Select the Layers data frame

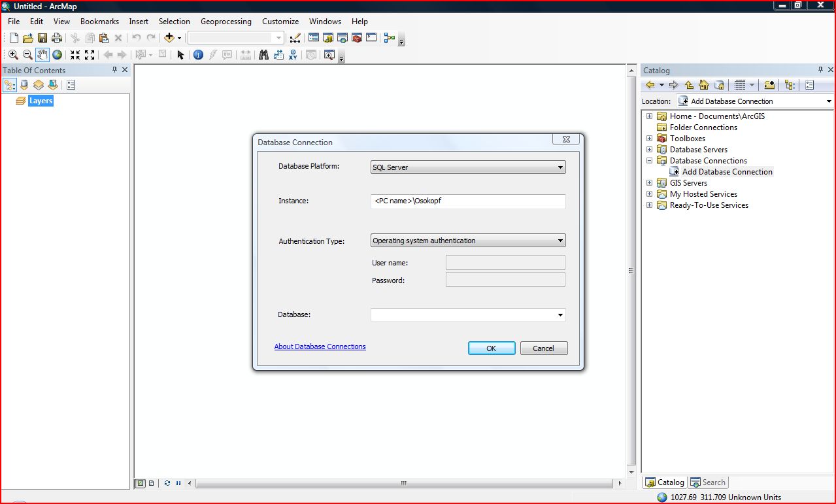point(41,101)
